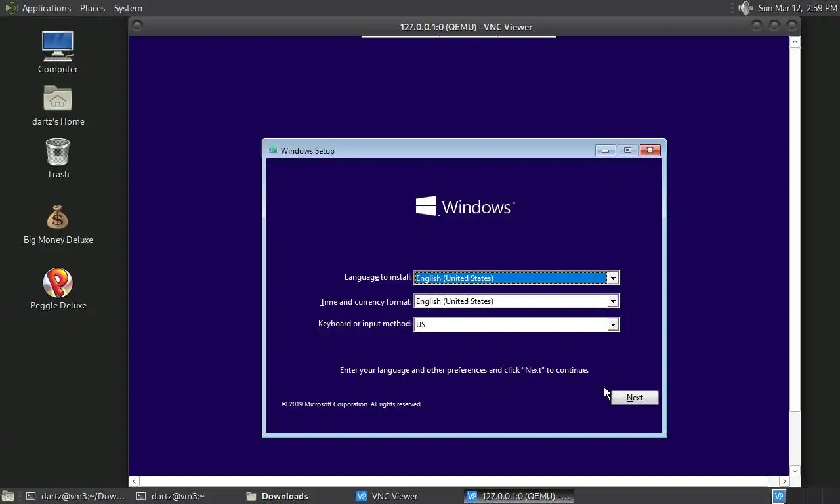Click the Windows logo in Setup dialog

465,206
